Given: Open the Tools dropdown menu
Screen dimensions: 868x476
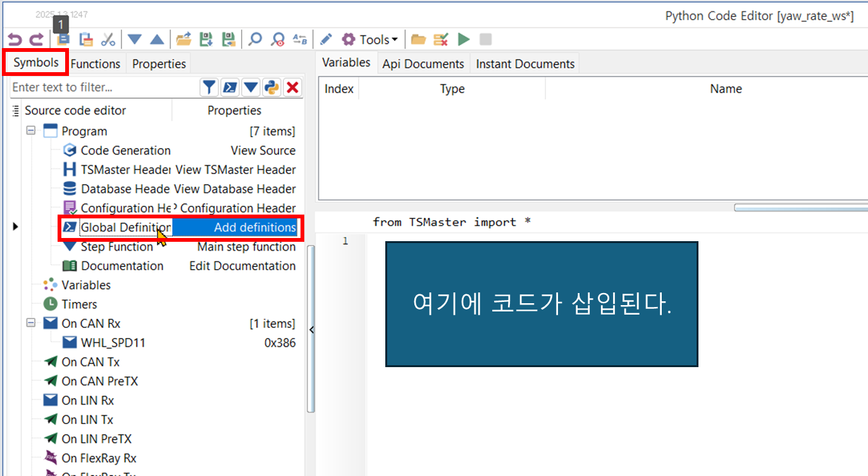Looking at the screenshot, I should coord(371,40).
